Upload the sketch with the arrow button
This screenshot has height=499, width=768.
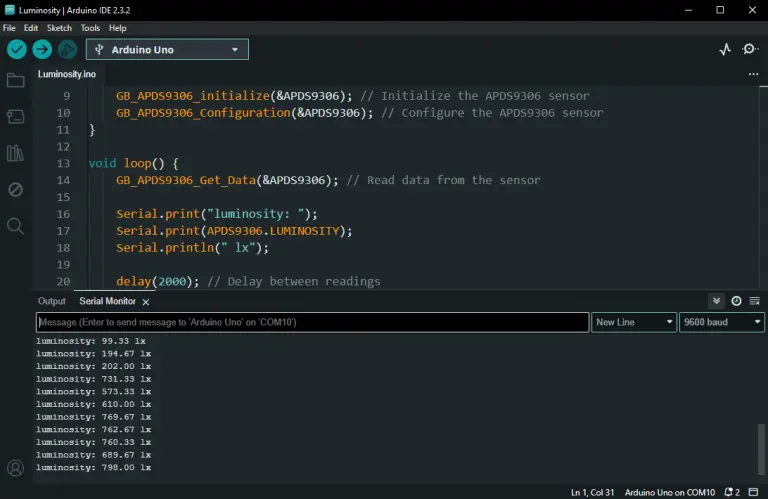coord(42,49)
